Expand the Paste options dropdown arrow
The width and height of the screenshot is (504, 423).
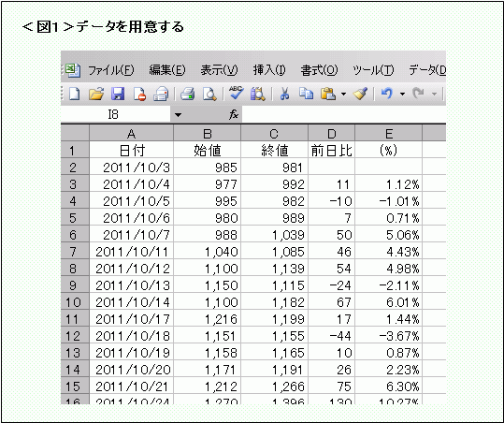tap(343, 95)
